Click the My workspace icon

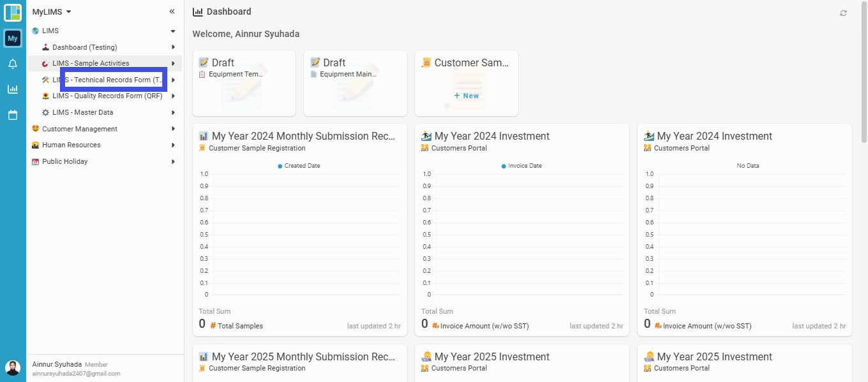[x=13, y=38]
